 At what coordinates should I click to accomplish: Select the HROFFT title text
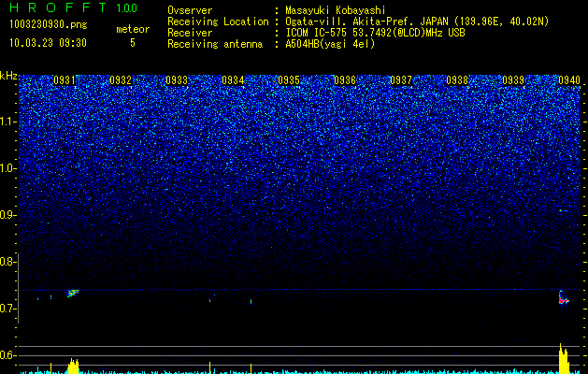(x=59, y=7)
